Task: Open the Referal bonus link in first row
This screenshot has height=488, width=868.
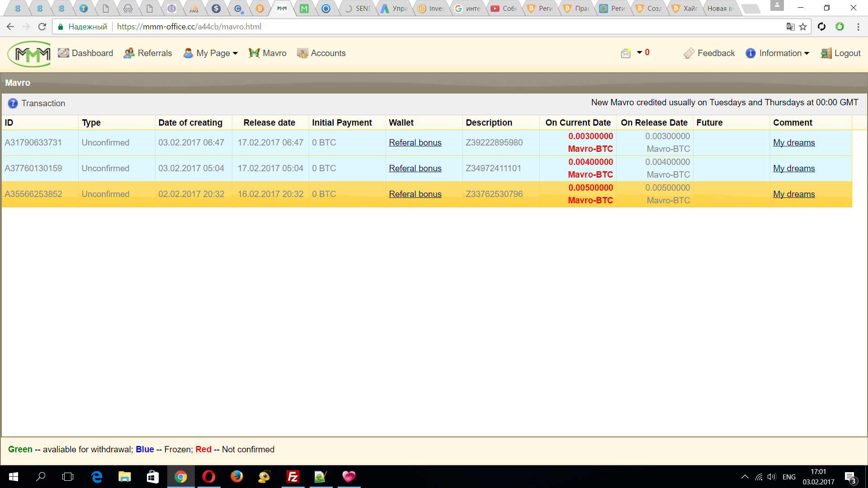Action: tap(415, 143)
